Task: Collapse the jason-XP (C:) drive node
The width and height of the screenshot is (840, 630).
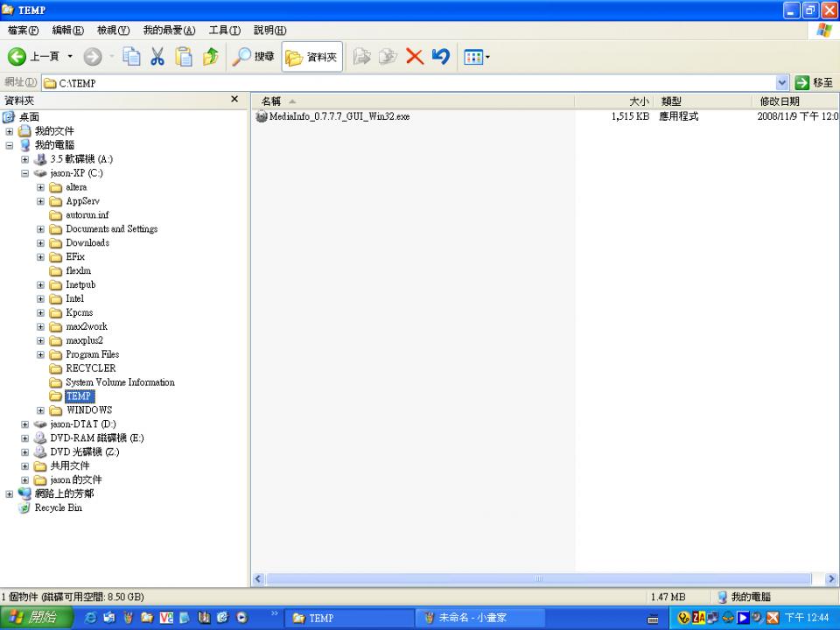Action: (24, 173)
